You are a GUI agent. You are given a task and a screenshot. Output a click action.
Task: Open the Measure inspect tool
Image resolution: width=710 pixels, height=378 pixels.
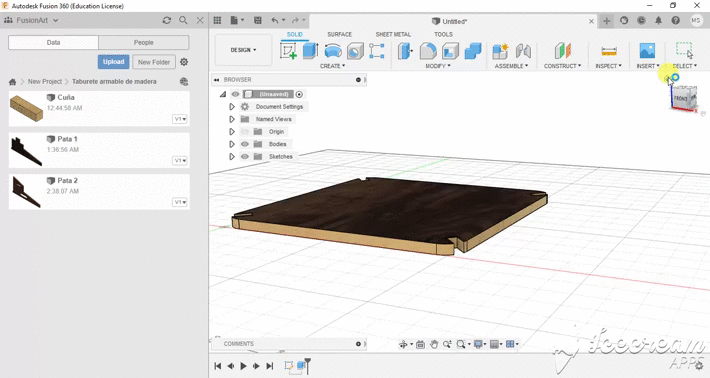click(x=609, y=51)
